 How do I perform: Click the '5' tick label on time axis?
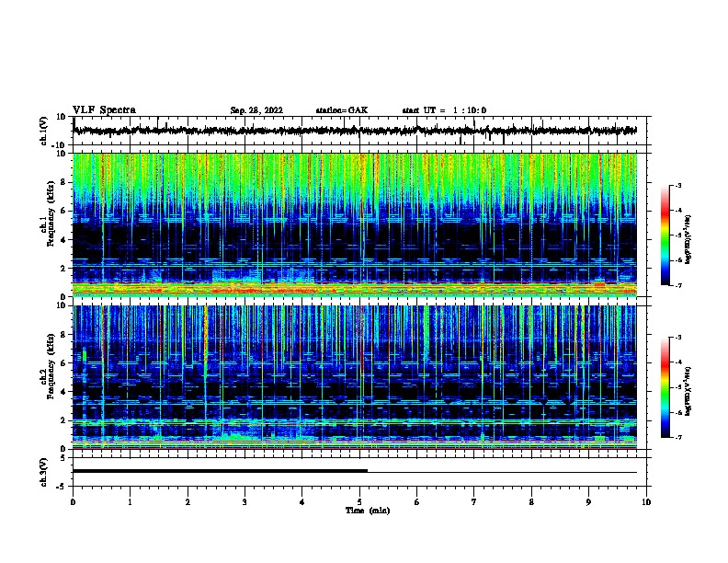point(359,502)
